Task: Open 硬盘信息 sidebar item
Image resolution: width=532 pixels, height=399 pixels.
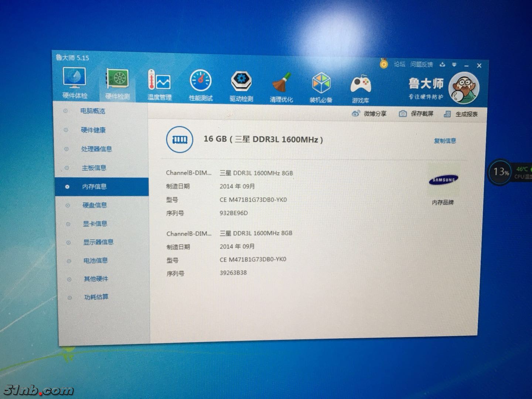Action: pyautogui.click(x=95, y=205)
